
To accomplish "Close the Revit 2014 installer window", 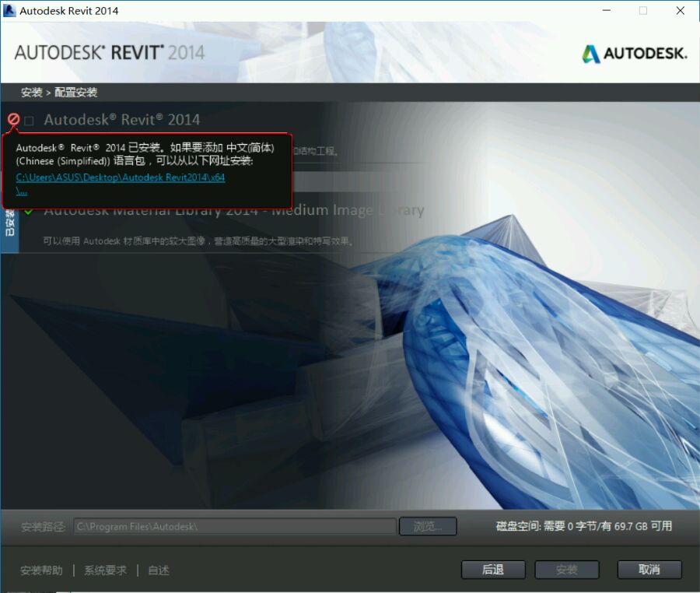I will pyautogui.click(x=681, y=10).
